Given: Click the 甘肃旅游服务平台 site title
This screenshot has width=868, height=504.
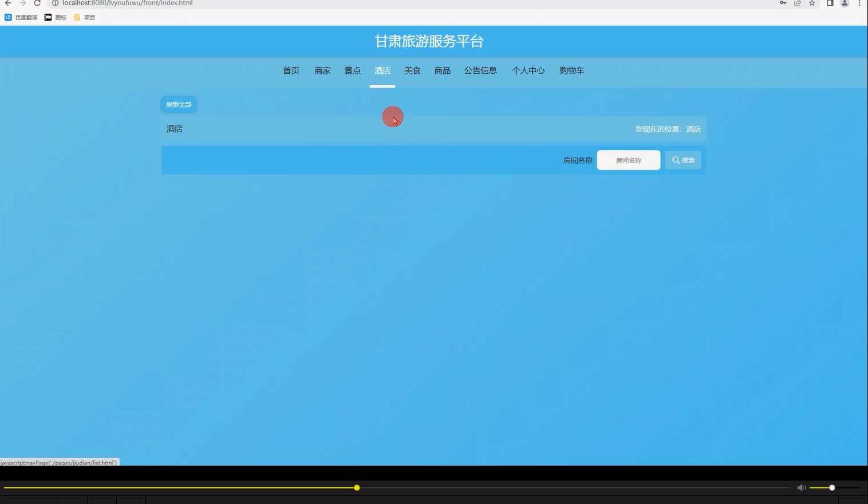Looking at the screenshot, I should point(429,41).
